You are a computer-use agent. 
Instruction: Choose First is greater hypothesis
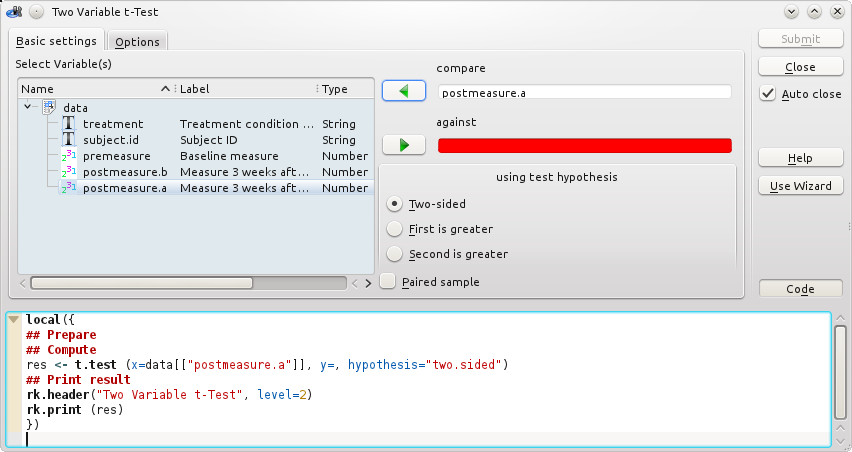coord(395,229)
